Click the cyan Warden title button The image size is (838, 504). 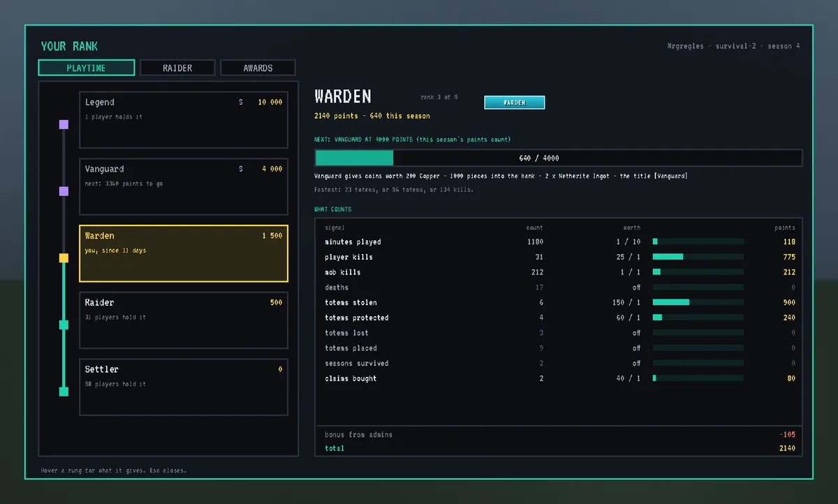tap(514, 103)
